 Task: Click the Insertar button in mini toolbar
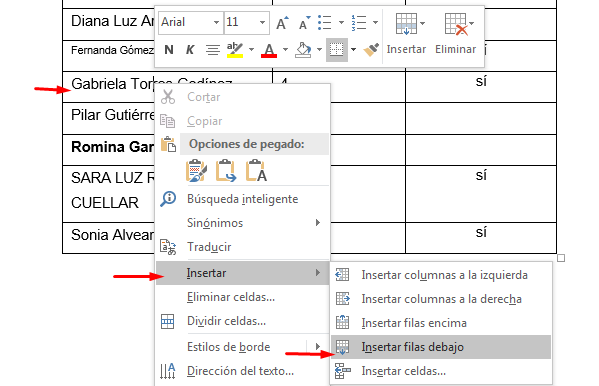tap(406, 34)
